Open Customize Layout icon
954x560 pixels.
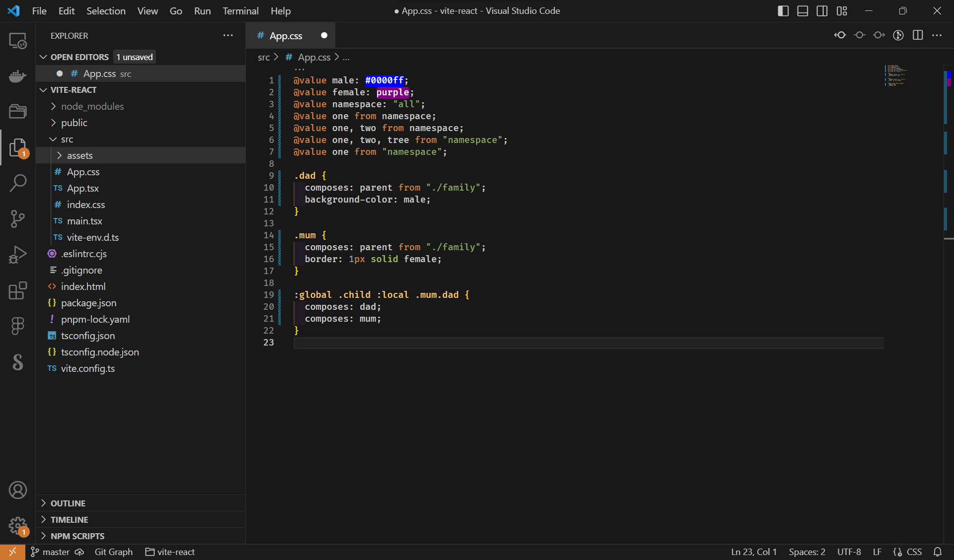click(x=842, y=11)
